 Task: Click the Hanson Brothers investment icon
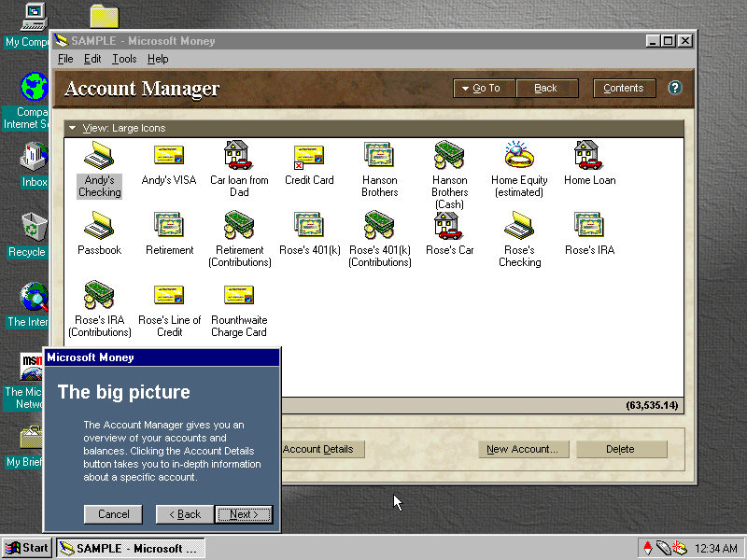(379, 155)
